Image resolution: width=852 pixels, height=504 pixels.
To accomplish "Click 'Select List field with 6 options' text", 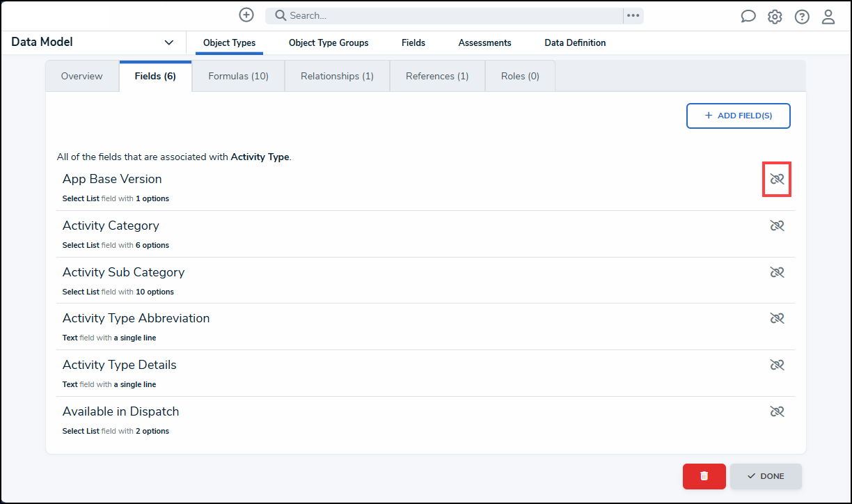I will 116,245.
